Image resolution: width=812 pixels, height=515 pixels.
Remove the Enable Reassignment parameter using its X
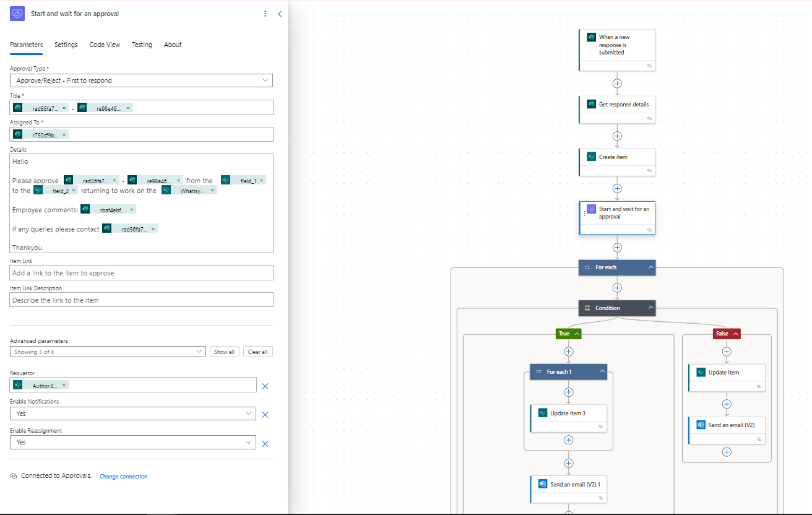tap(265, 444)
